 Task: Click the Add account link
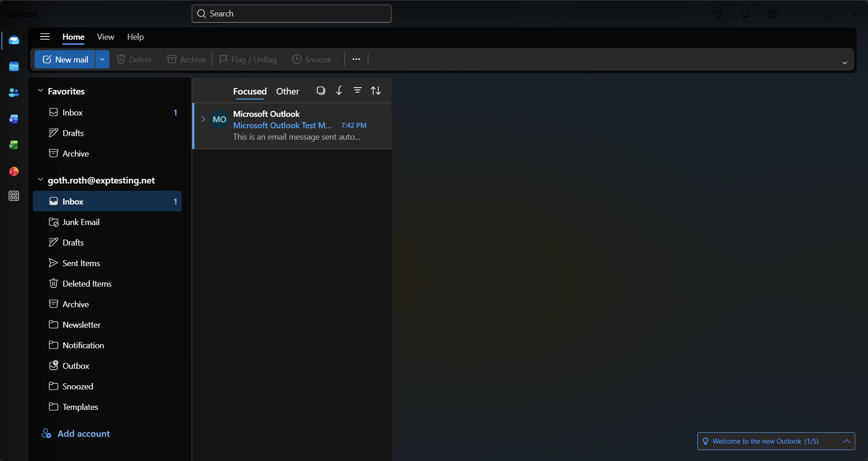pos(84,434)
